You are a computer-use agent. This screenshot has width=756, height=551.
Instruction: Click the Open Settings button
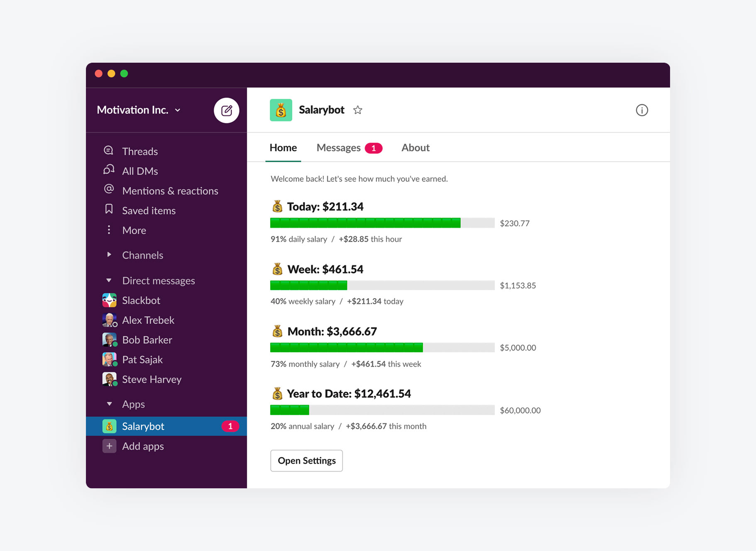coord(306,460)
